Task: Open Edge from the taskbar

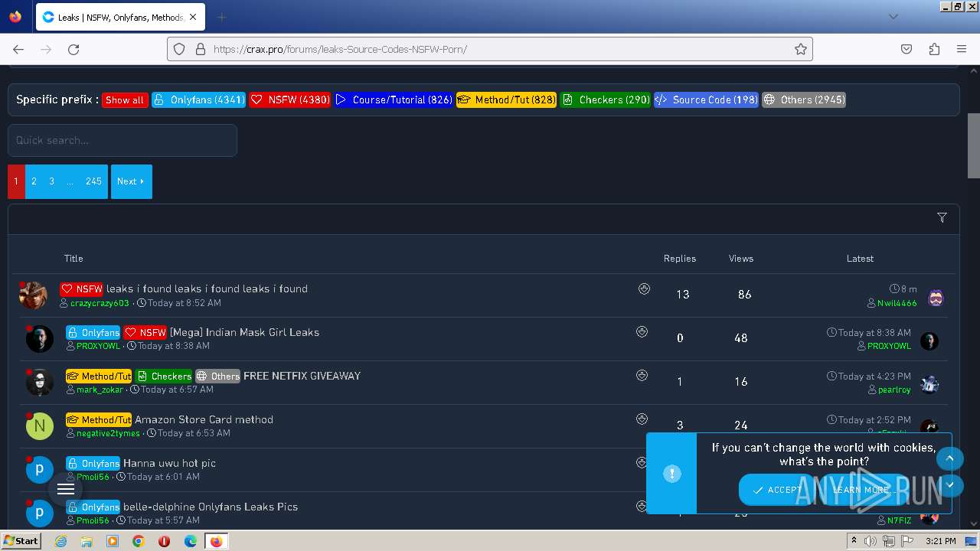Action: 190,541
